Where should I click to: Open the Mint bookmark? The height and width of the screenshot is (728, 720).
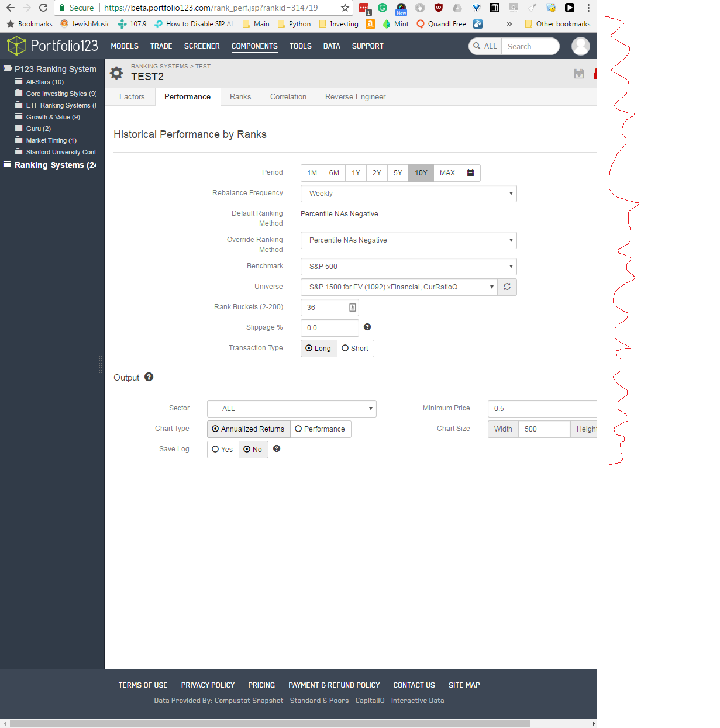coord(396,24)
